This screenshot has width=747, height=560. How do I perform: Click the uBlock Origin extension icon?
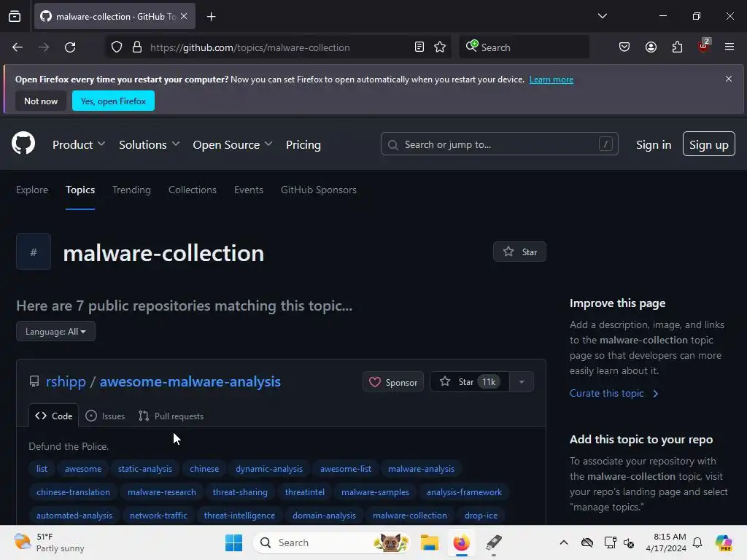click(x=704, y=46)
